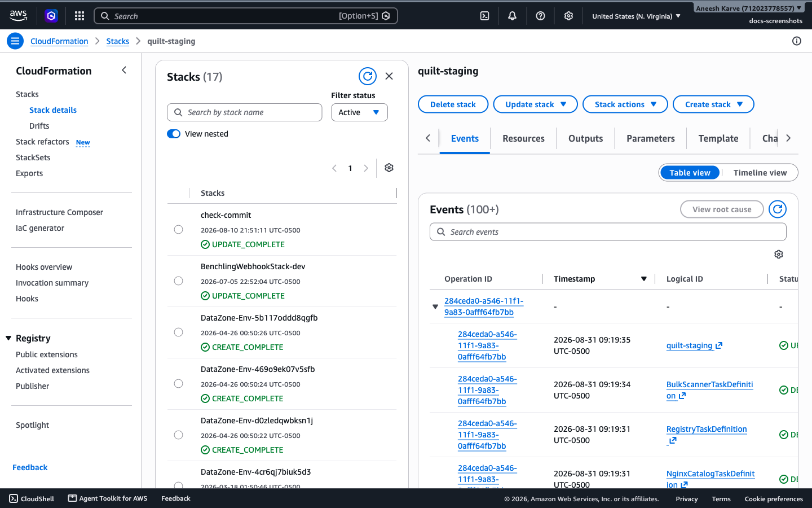The height and width of the screenshot is (508, 812).
Task: Click quilt-staging Logical ID link
Action: coord(689,345)
